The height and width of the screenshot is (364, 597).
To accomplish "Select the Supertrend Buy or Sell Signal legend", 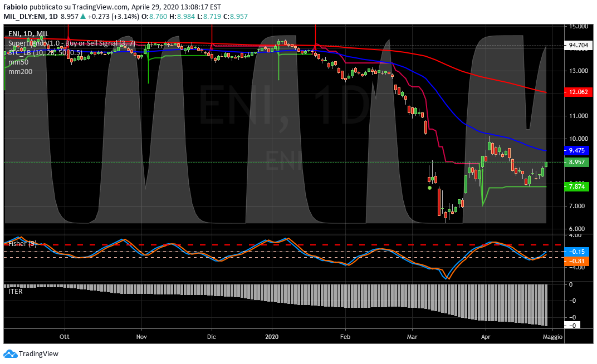I will (x=71, y=43).
